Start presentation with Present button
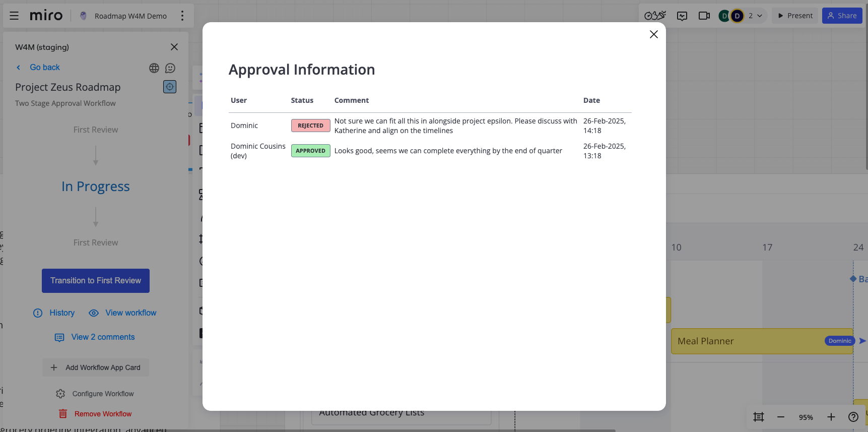 click(795, 16)
